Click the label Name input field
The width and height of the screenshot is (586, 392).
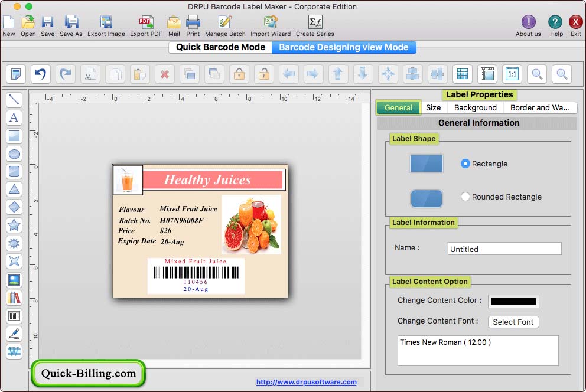[x=504, y=249]
